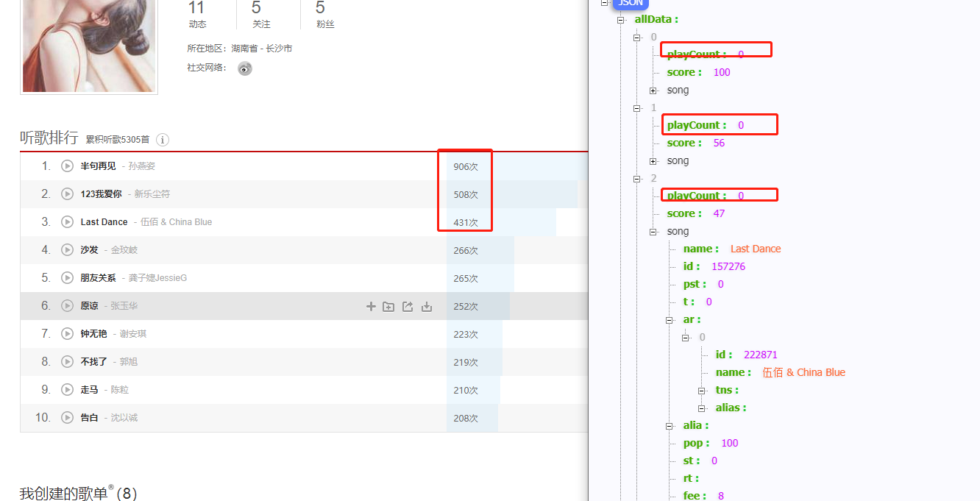Click the 我创建的歌单 heading
980x501 pixels.
64,493
